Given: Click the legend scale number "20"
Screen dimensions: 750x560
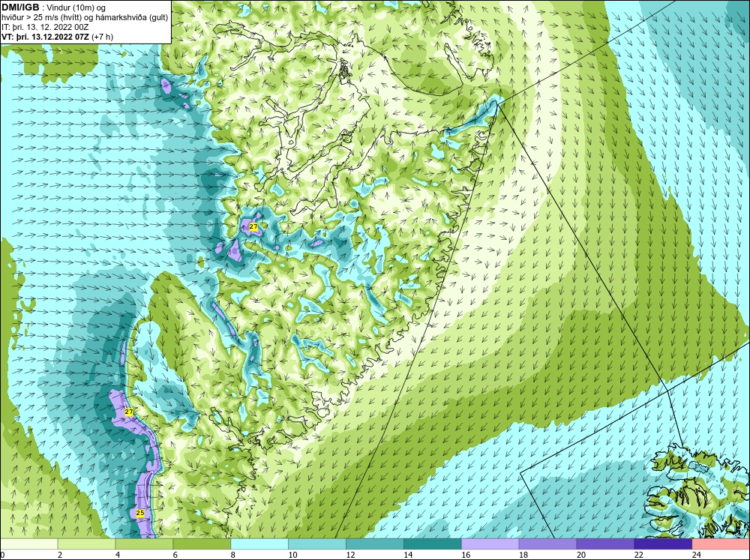Looking at the screenshot, I should pyautogui.click(x=581, y=555).
